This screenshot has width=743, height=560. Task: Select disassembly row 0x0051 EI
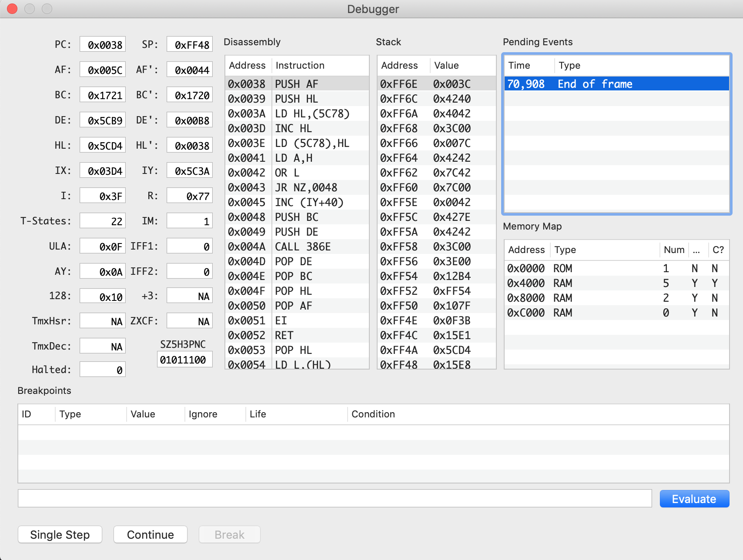(297, 320)
